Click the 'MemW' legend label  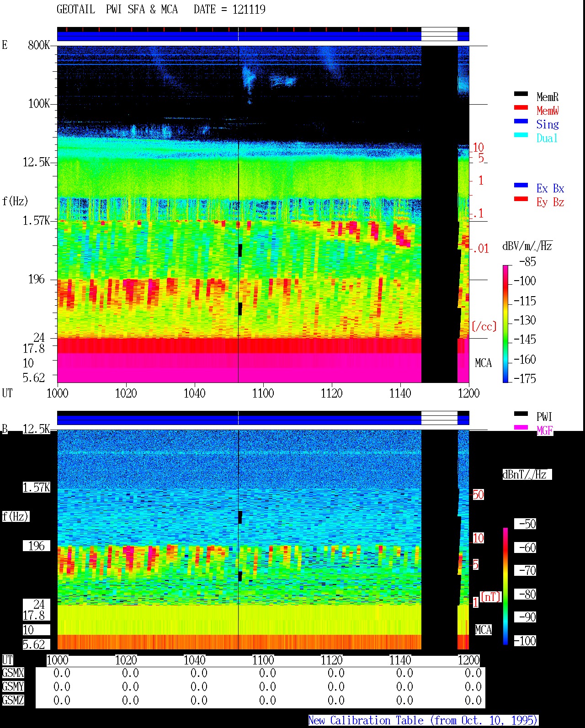548,111
